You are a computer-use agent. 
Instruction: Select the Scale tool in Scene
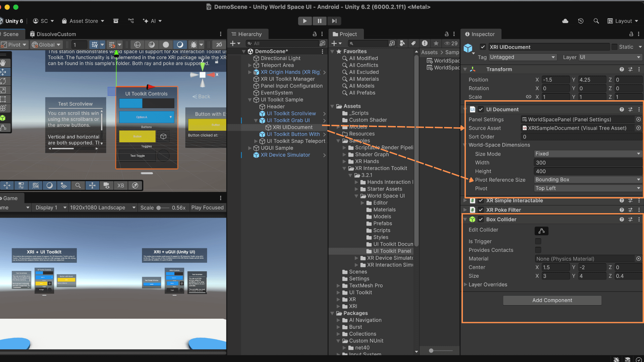click(3, 90)
